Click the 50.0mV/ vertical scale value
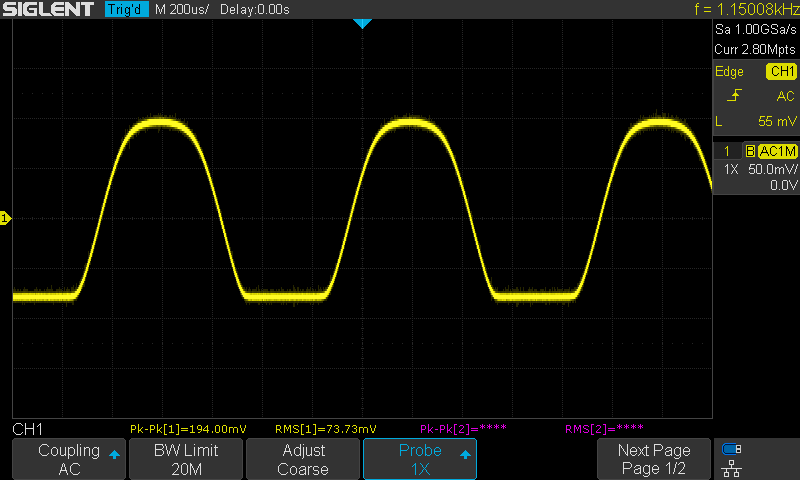Image resolution: width=800 pixels, height=480 pixels. pos(772,169)
